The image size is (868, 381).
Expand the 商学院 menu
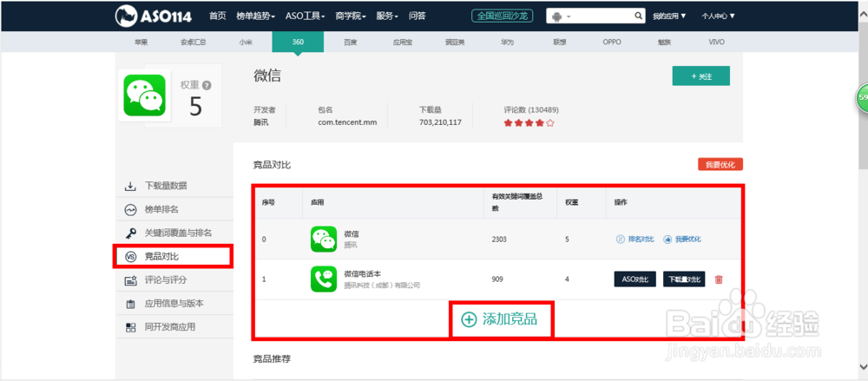[x=351, y=16]
